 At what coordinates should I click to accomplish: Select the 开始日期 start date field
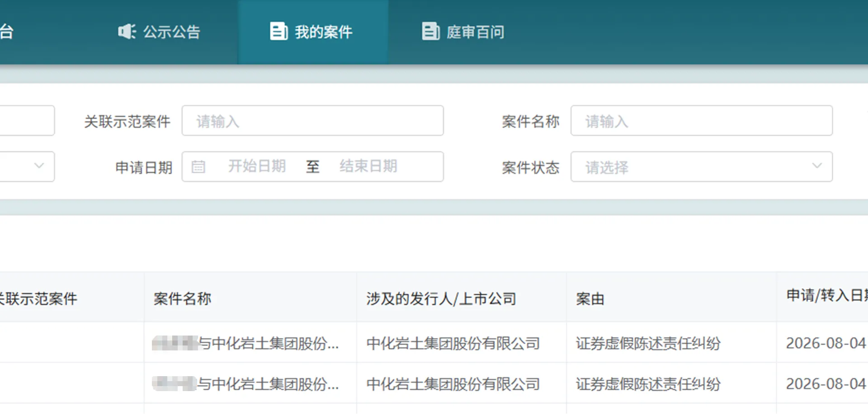click(257, 167)
